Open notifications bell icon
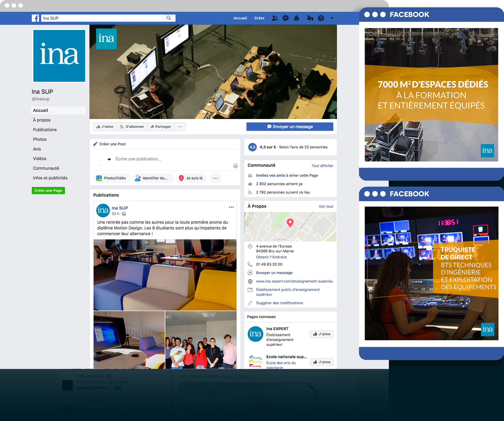 point(297,18)
